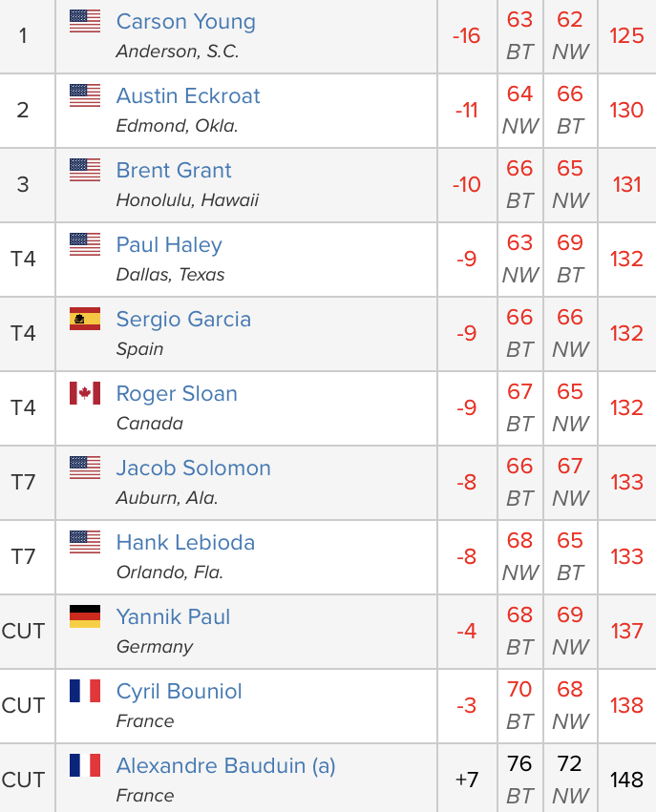Click the Spain flag next to Sergio Garcia

(x=85, y=319)
